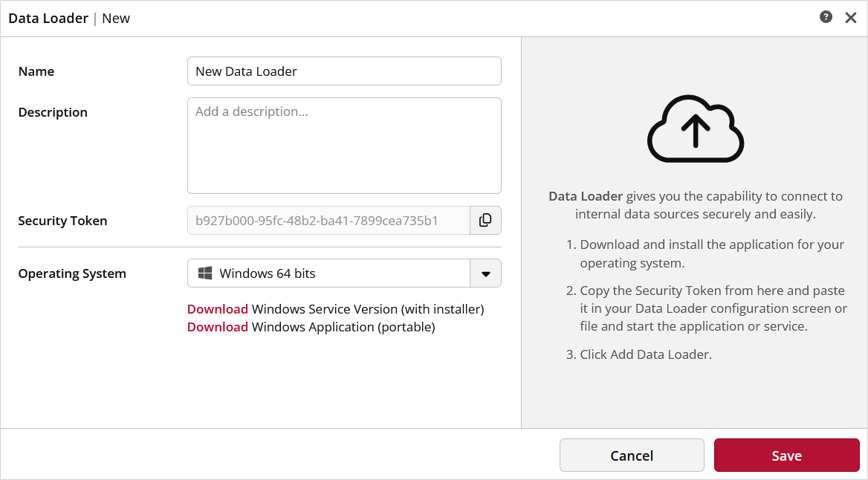Focus the Name input field
868x480 pixels.
point(344,71)
